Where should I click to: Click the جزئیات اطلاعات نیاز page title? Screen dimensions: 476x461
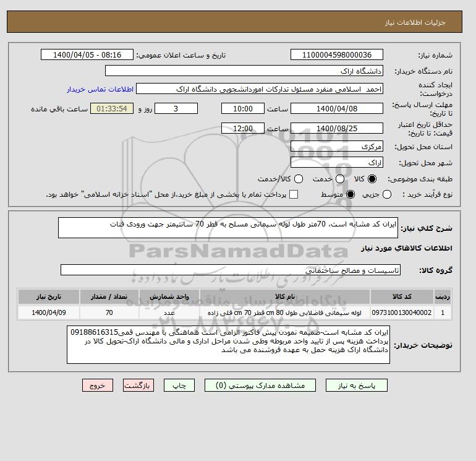415,22
